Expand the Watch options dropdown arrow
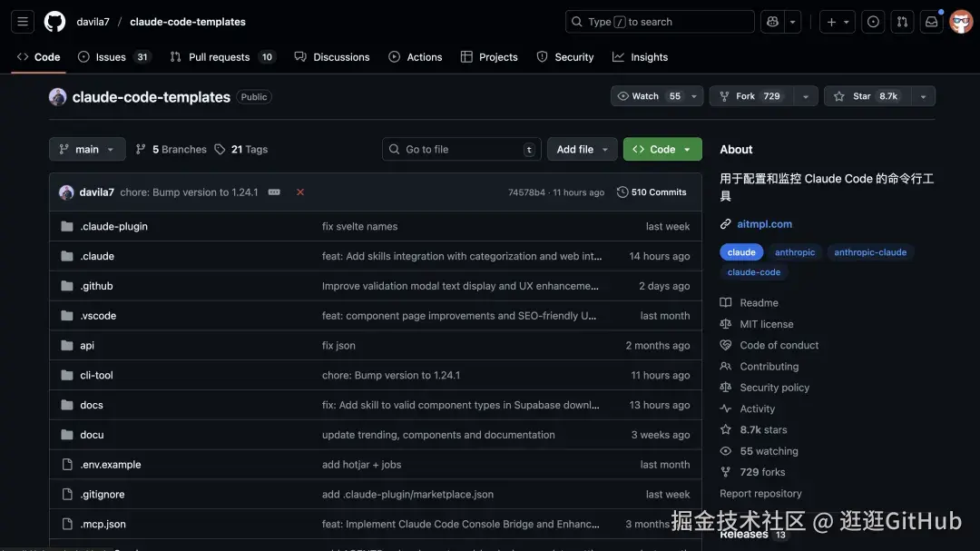The height and width of the screenshot is (551, 980). pos(694,96)
